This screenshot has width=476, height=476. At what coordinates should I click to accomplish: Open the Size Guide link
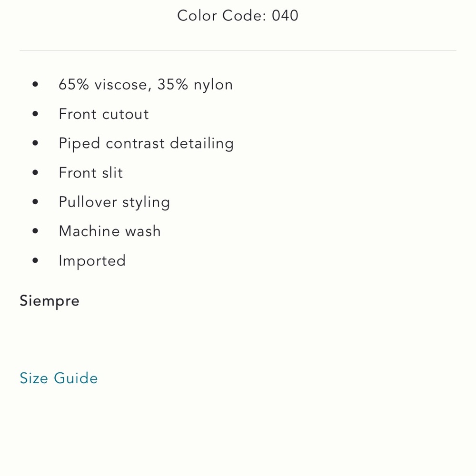[x=59, y=378]
